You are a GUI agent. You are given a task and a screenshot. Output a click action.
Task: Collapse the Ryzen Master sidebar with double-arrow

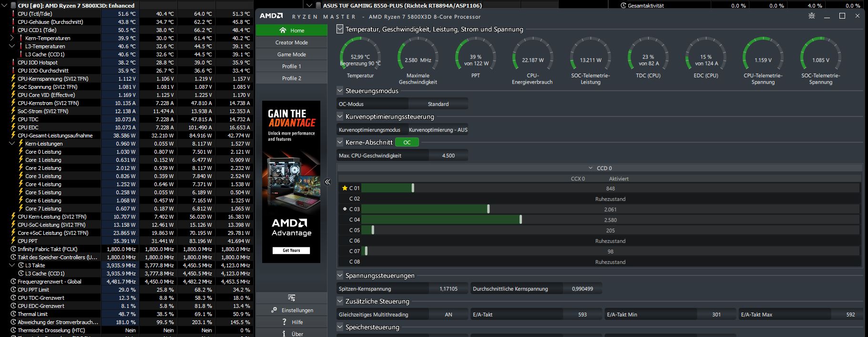click(x=327, y=181)
